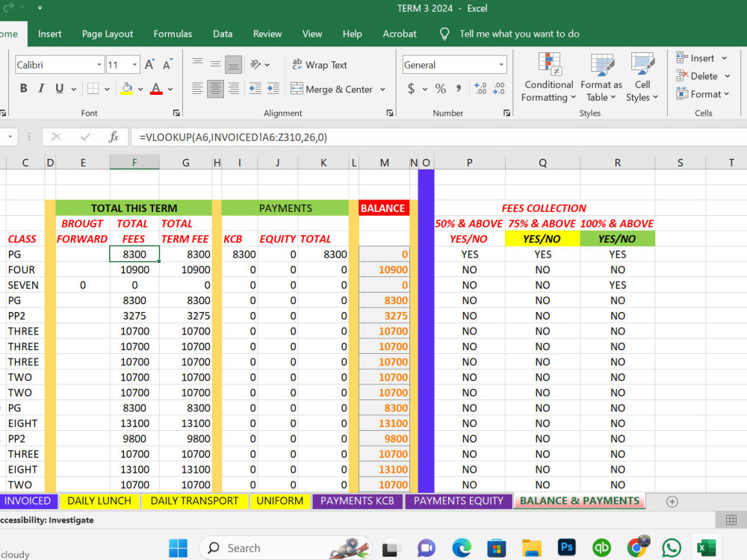Click the Delete cells button
747x560 pixels.
click(697, 76)
